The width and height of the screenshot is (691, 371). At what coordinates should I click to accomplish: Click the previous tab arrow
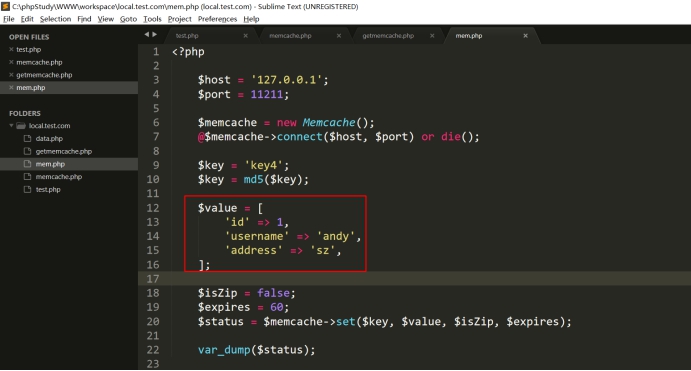147,34
